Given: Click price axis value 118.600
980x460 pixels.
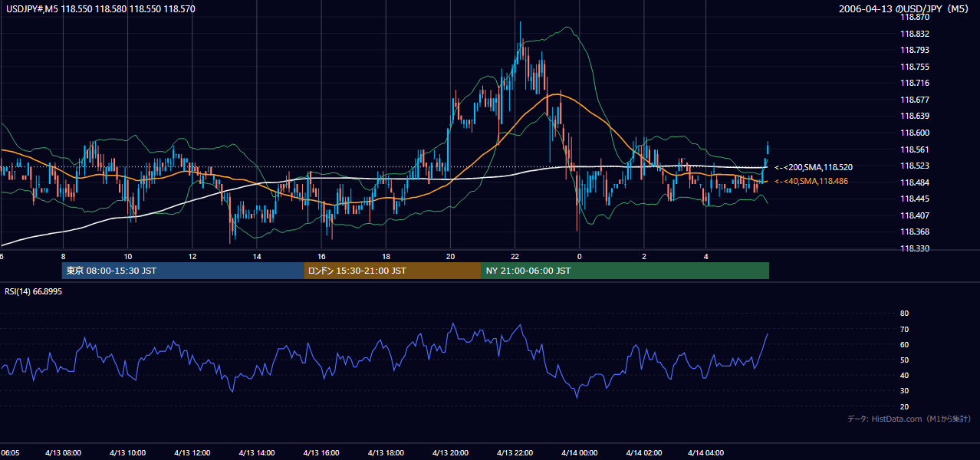Looking at the screenshot, I should (x=914, y=133).
